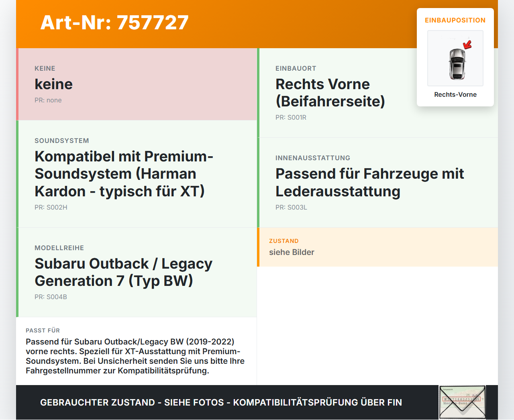
Task: Click the 'siehe Bilder' condition value
Action: point(292,252)
